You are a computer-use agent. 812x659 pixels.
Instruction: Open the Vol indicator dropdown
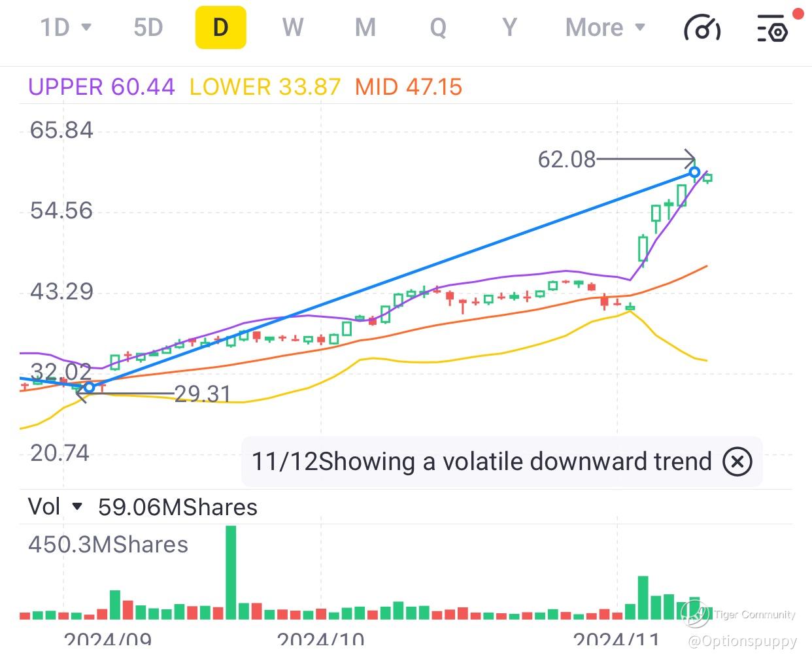coord(56,507)
